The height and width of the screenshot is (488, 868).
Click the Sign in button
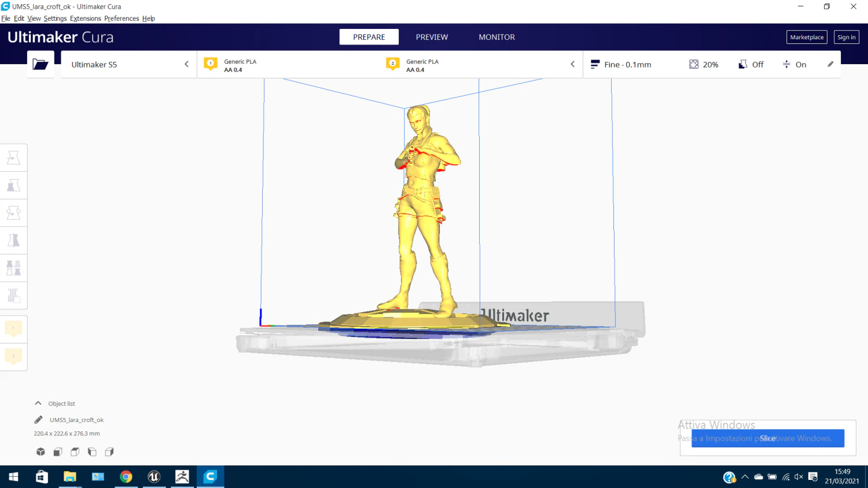click(x=847, y=37)
